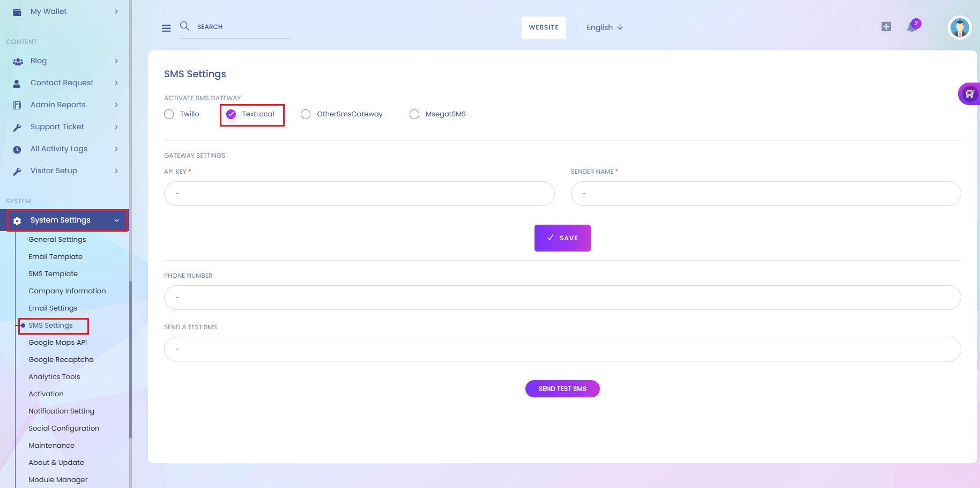Open General Settings submenu item
Image resolution: width=980 pixels, height=488 pixels.
57,239
